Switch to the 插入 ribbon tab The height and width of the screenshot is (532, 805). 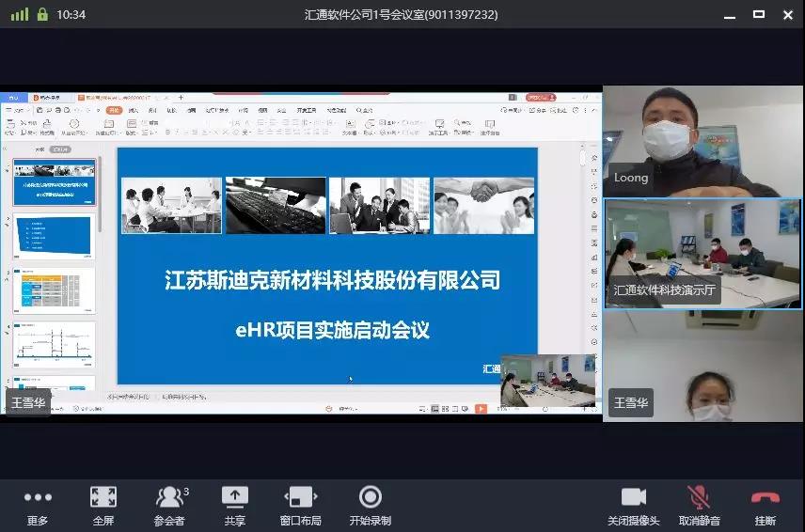pos(133,110)
